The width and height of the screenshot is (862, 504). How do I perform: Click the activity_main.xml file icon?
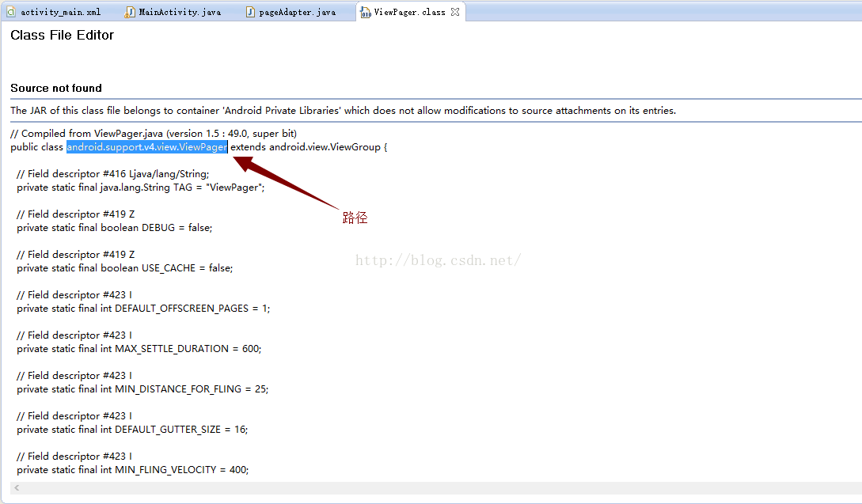[10, 12]
